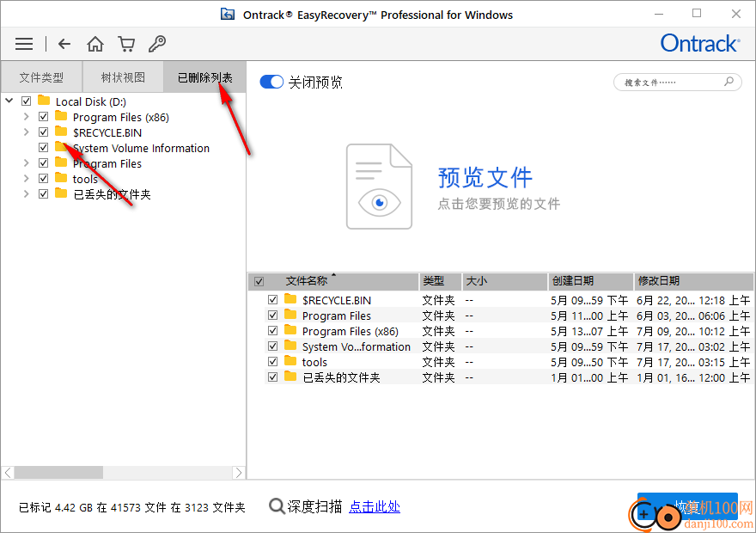Image resolution: width=756 pixels, height=533 pixels.
Task: Click the search magnifier icon
Action: 729,82
